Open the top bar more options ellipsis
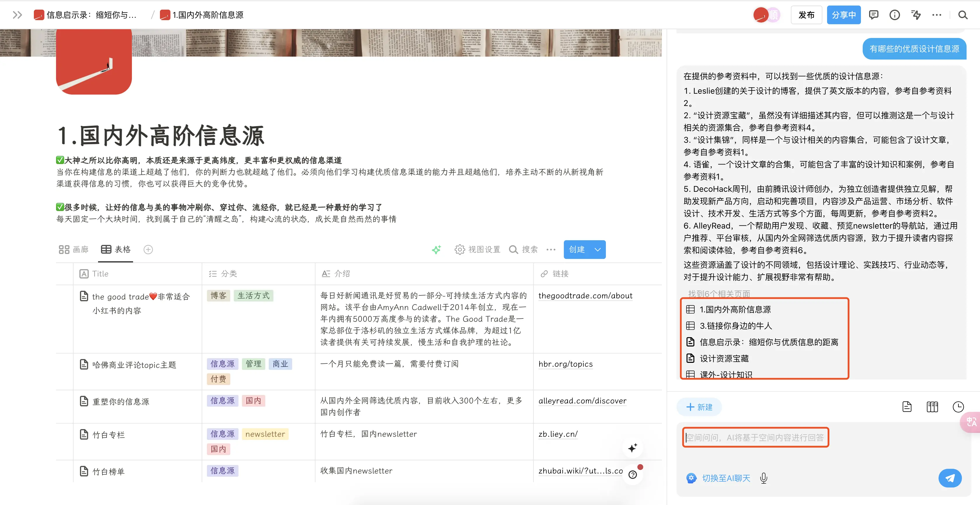Screen dimensions: 980x505 click(936, 15)
